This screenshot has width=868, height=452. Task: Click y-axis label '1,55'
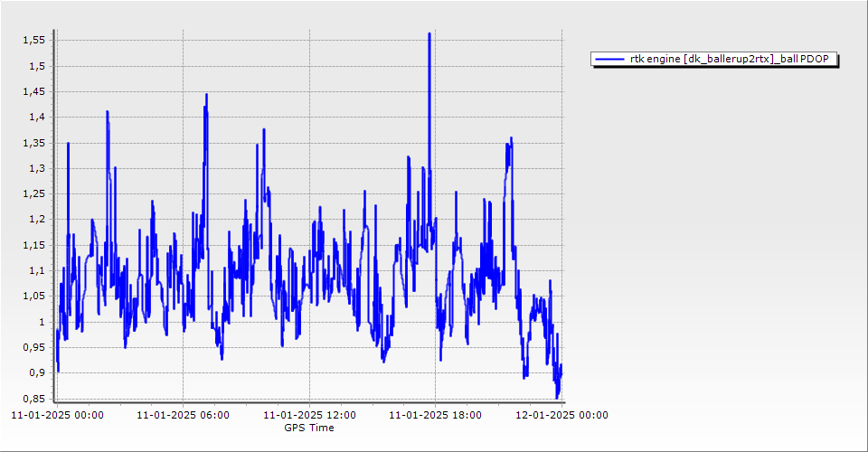33,40
